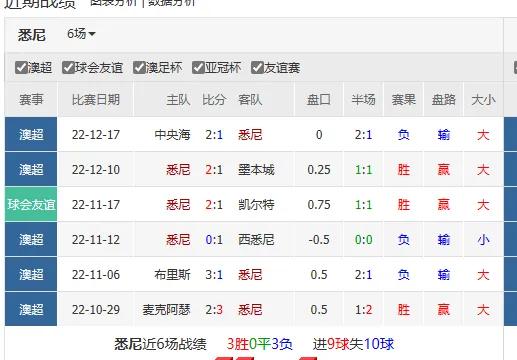517x360 pixels.
Task: Click date 22-11-12
Action: [x=96, y=239]
